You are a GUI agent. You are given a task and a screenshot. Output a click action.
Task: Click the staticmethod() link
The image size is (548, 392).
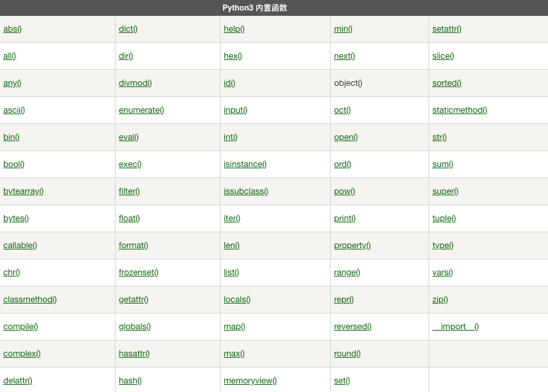pos(460,110)
